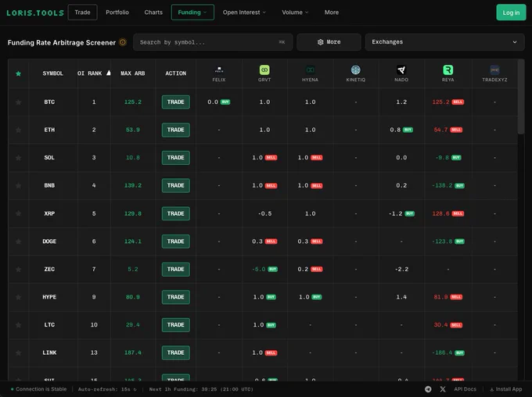Expand the Funding dropdown menu
Image resolution: width=532 pixels, height=397 pixels.
pos(192,13)
